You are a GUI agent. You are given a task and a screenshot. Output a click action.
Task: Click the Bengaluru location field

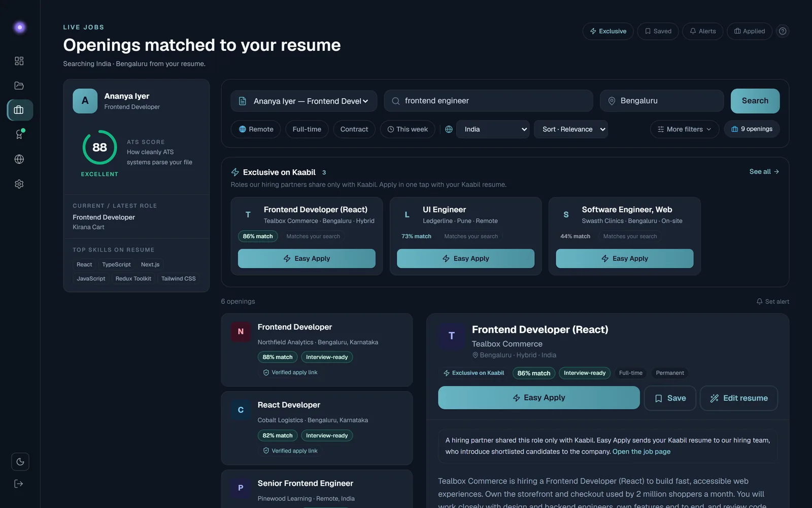(662, 101)
